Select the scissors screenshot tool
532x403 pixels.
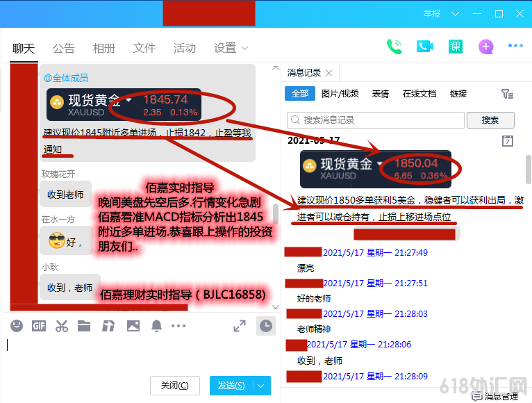tap(62, 325)
